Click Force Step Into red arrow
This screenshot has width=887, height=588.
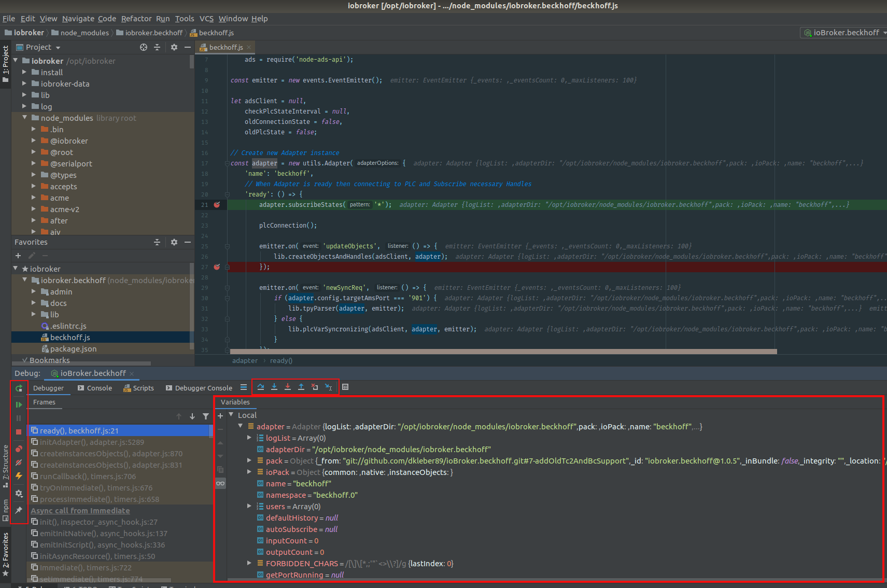pyautogui.click(x=288, y=387)
